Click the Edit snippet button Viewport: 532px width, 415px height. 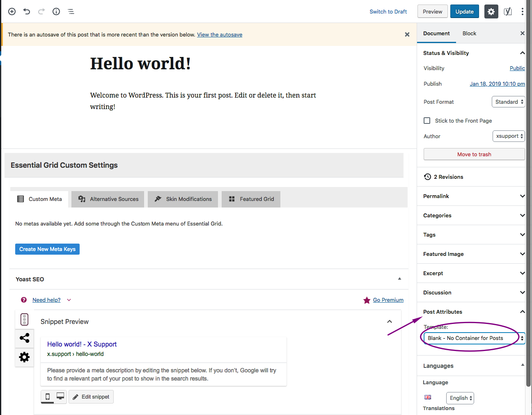[91, 397]
